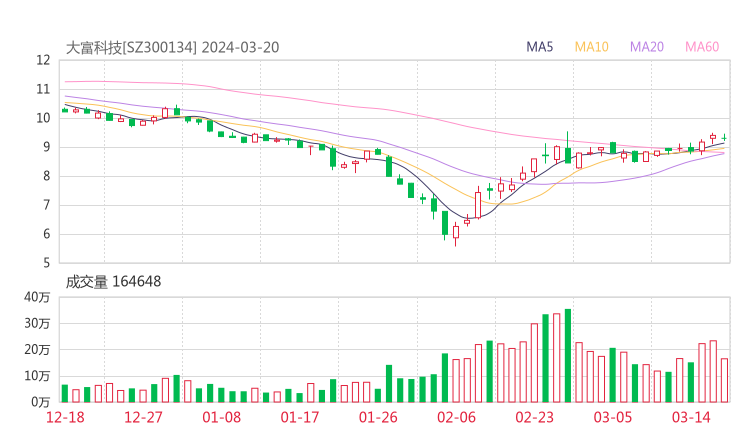Click the chart title 大富科技[SZ300134] 2024-03-20
Screen dimensions: 740x440
[172, 47]
